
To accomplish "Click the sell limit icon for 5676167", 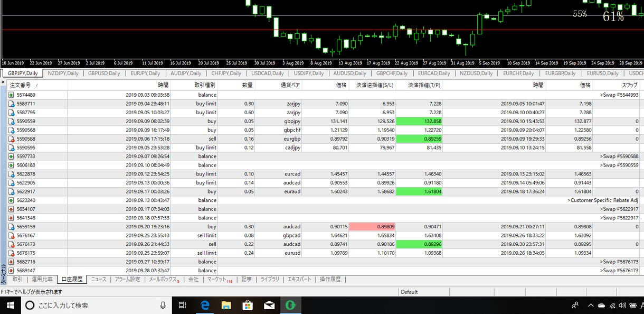I will (12, 235).
